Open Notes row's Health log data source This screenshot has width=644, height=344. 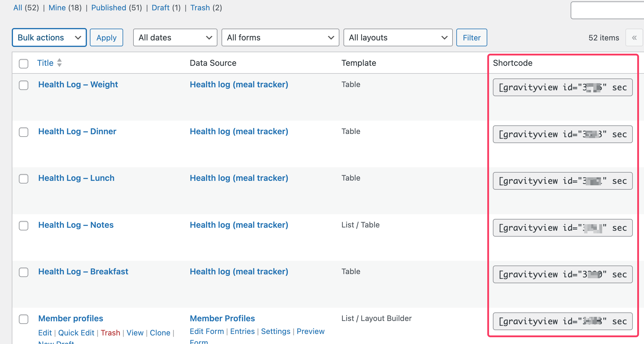[239, 225]
